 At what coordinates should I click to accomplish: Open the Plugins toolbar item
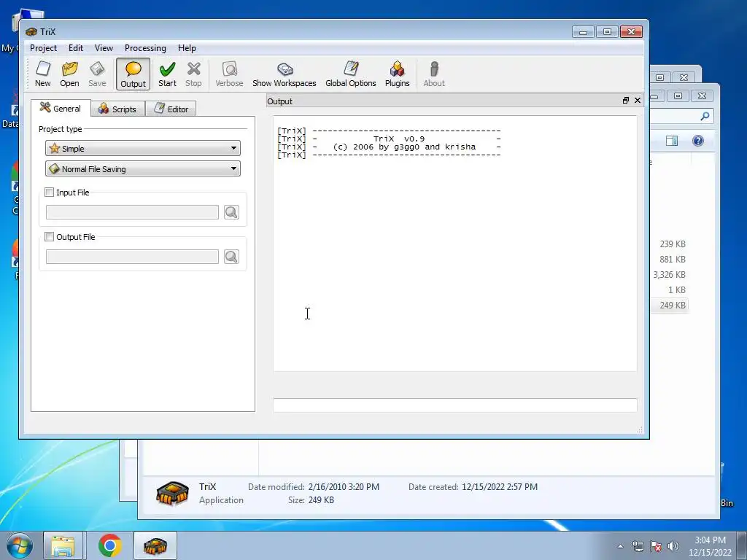(x=398, y=74)
